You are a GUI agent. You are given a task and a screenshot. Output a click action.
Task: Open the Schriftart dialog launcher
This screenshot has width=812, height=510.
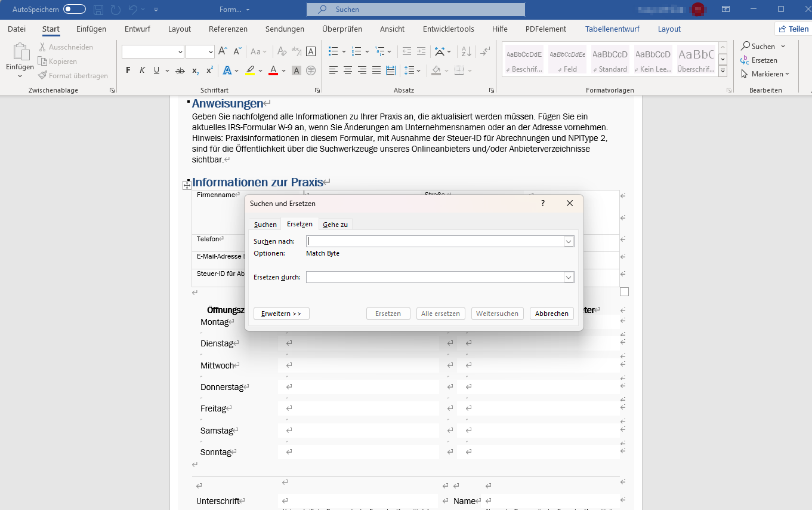pyautogui.click(x=317, y=90)
